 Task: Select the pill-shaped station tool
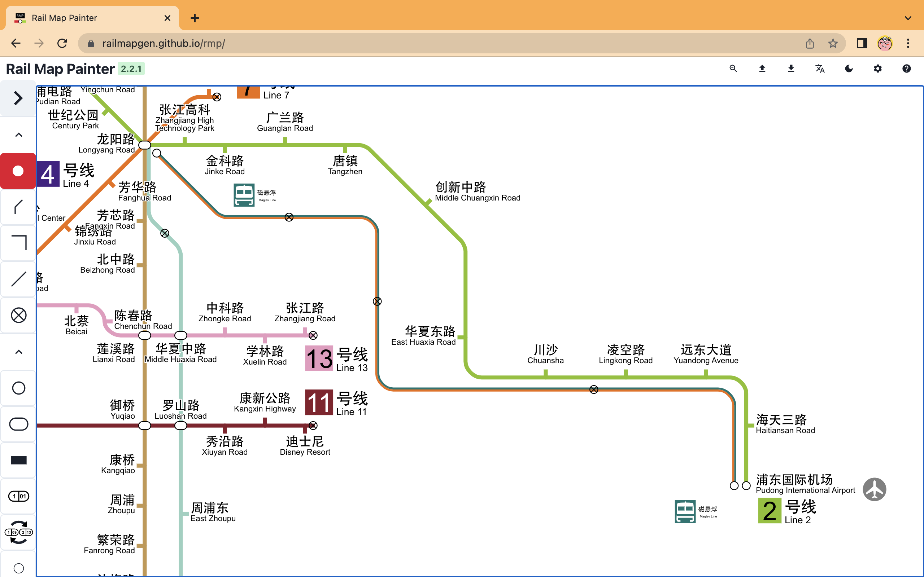(18, 424)
